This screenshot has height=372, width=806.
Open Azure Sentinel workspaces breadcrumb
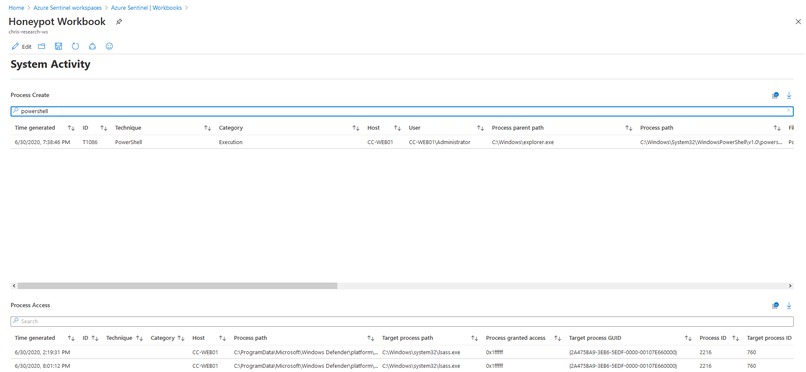(68, 8)
